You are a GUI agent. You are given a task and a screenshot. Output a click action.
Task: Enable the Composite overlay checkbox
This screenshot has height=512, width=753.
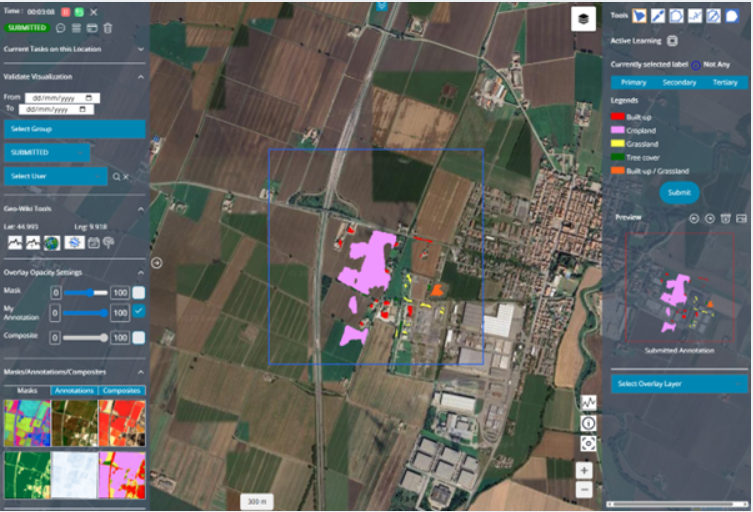pos(139,338)
